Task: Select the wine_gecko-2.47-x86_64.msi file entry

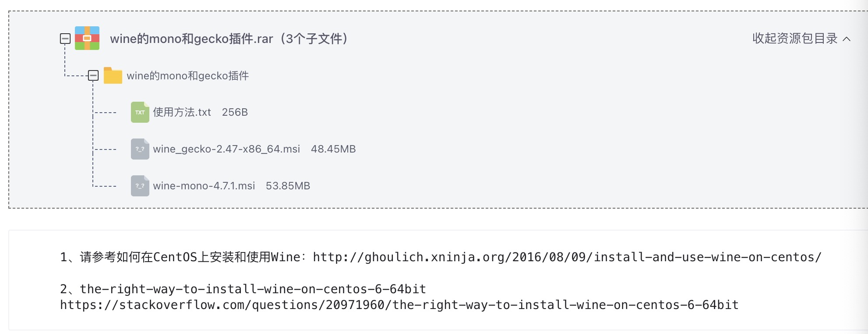Action: click(226, 149)
